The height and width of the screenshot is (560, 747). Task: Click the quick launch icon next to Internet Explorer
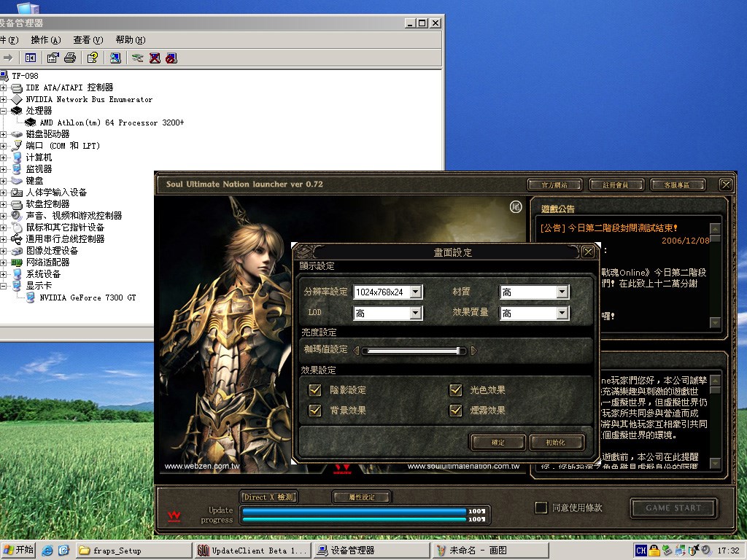(x=64, y=551)
